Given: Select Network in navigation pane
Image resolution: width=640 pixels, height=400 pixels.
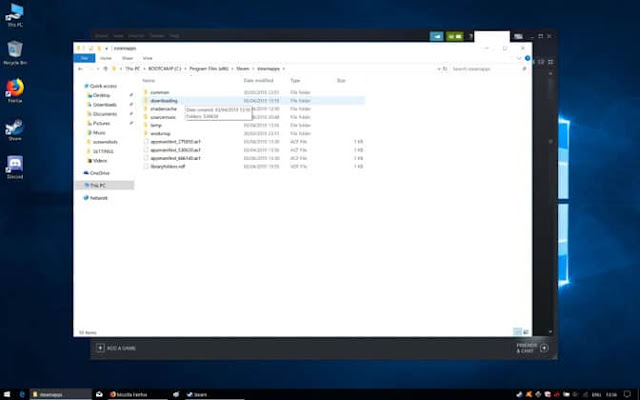Looking at the screenshot, I should [x=98, y=198].
